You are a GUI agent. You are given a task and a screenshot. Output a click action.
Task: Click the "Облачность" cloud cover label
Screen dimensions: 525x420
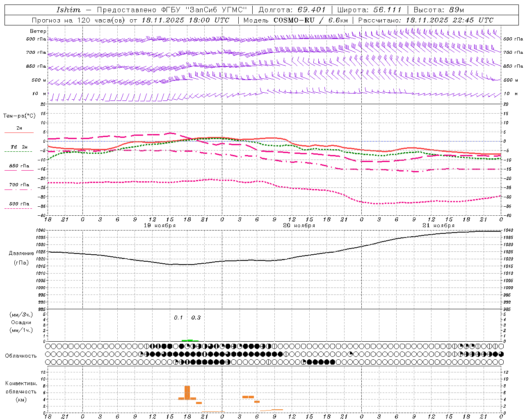[21, 356]
